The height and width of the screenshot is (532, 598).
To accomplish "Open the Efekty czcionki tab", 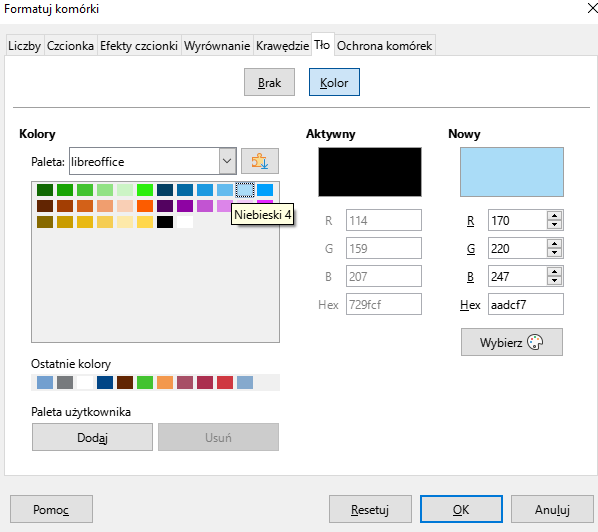I will pyautogui.click(x=139, y=45).
